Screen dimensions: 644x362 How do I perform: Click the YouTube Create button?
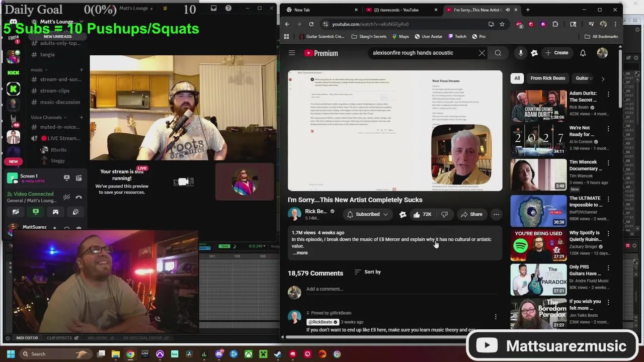[x=556, y=53]
